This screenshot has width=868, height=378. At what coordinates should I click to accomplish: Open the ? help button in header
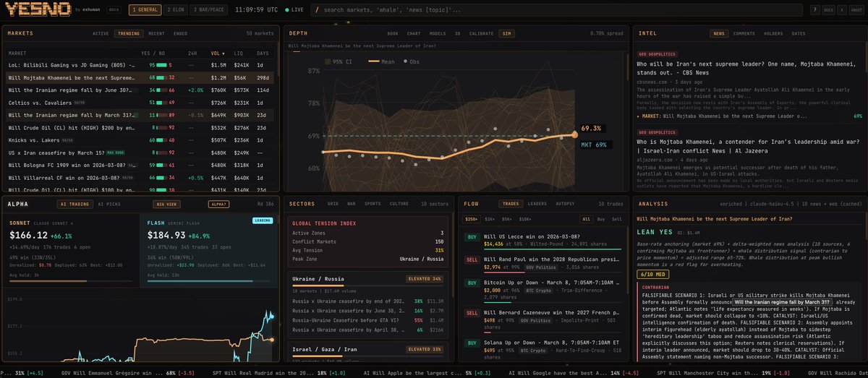[x=815, y=10]
